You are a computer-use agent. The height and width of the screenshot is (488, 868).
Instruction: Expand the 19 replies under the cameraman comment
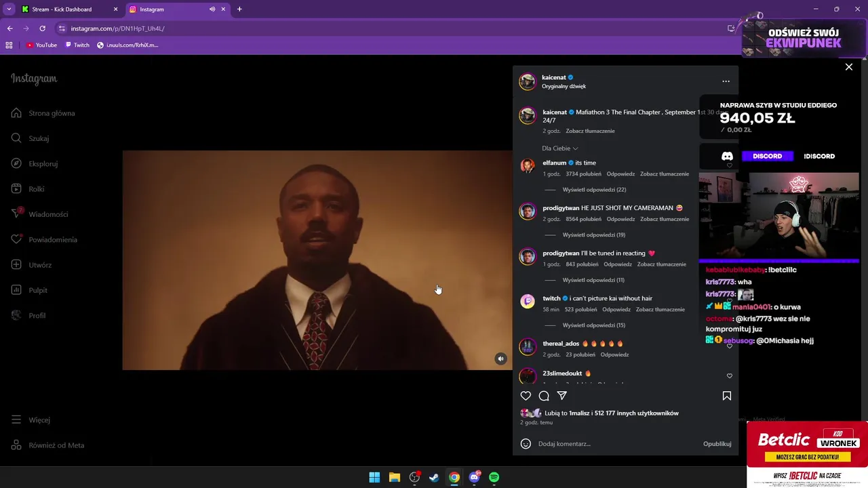[x=594, y=235]
